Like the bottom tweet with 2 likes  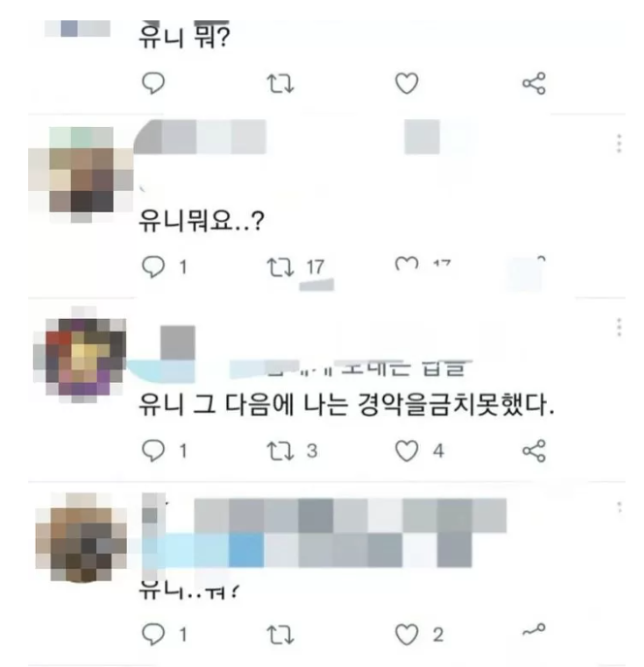tap(407, 635)
